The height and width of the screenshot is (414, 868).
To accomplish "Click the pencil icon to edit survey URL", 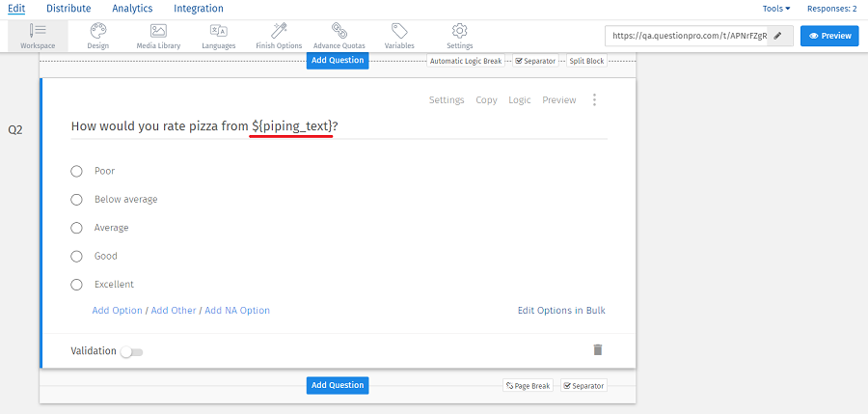I will [x=778, y=36].
